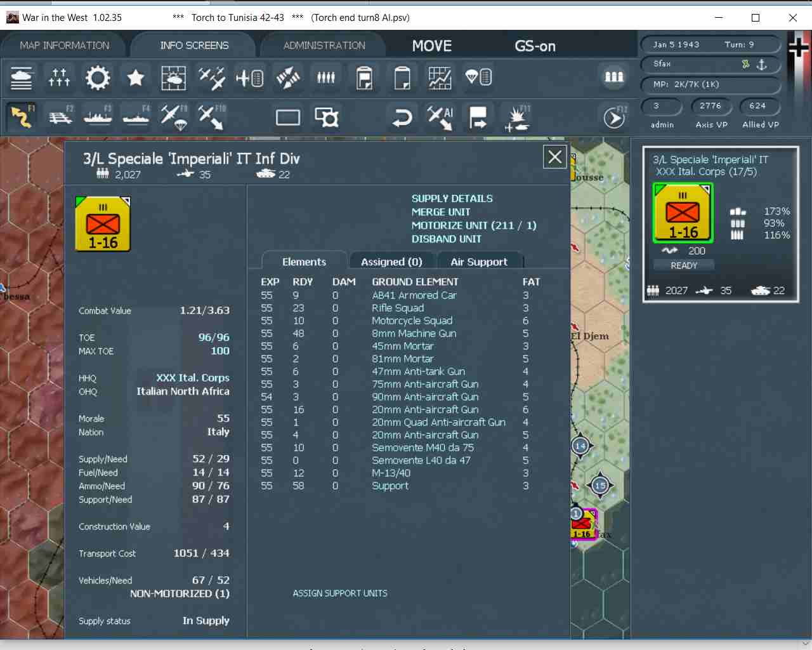Open the INFO SCREENS tab

194,46
